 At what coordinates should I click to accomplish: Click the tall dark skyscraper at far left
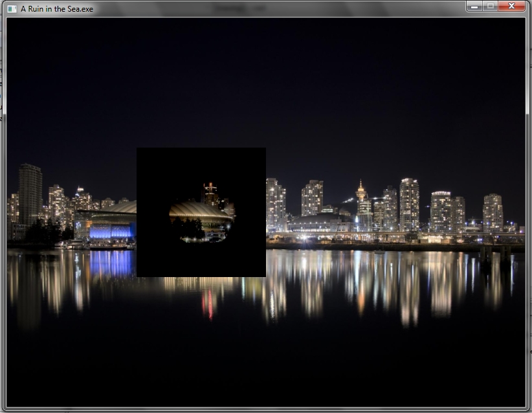click(x=30, y=193)
